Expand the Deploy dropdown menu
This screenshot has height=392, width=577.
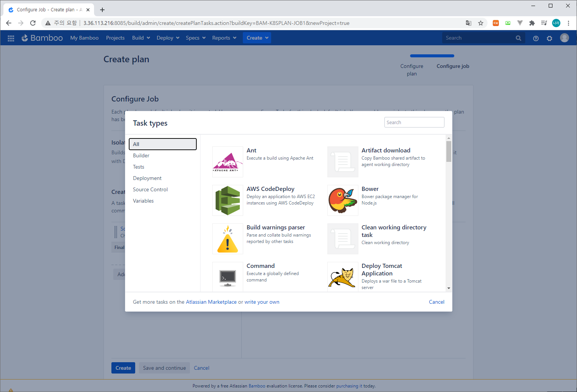[168, 38]
